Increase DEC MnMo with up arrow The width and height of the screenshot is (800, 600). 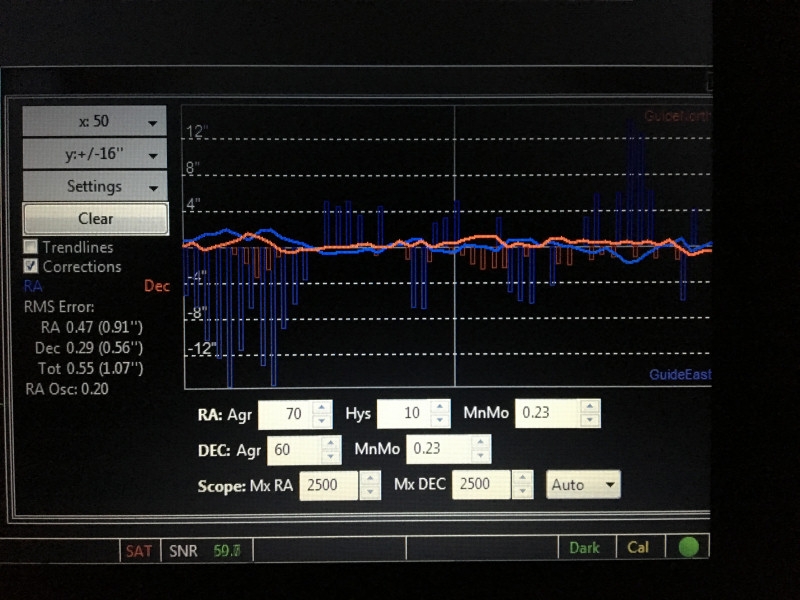[x=480, y=442]
